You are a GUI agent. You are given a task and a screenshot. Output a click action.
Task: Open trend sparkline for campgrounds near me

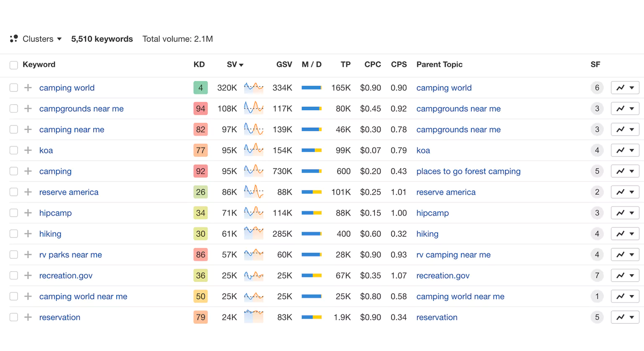click(253, 109)
